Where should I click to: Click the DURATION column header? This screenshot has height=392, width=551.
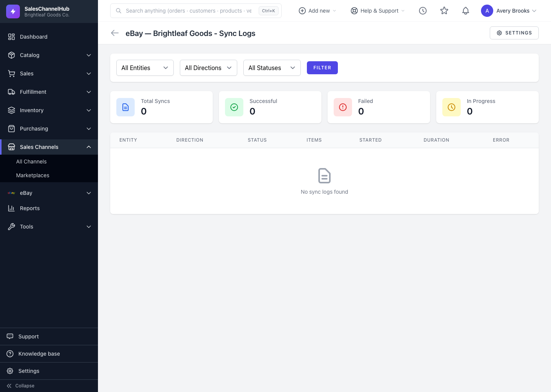coord(436,140)
